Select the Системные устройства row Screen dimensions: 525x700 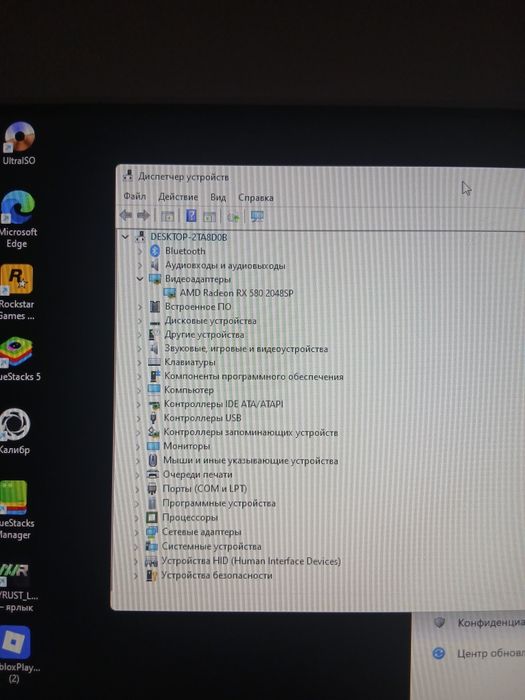tap(212, 546)
